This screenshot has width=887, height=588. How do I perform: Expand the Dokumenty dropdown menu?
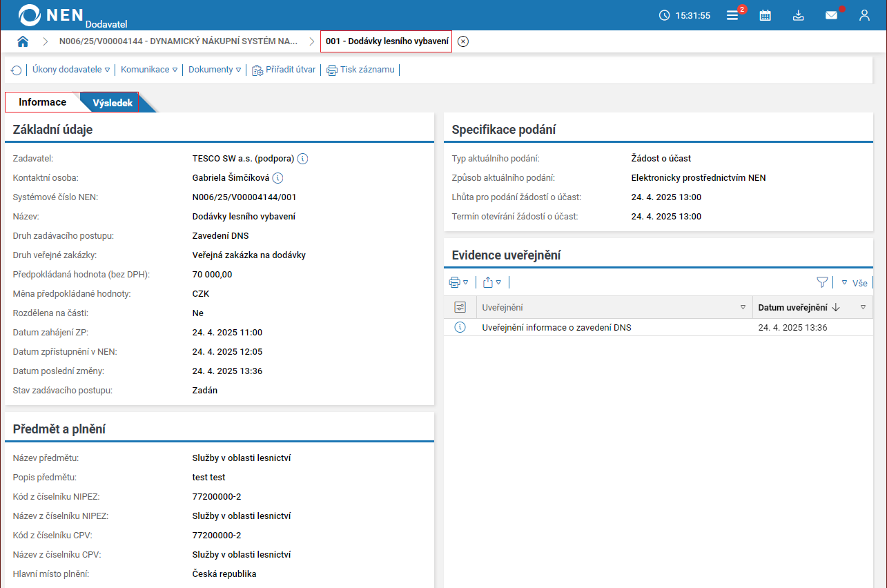tap(215, 70)
